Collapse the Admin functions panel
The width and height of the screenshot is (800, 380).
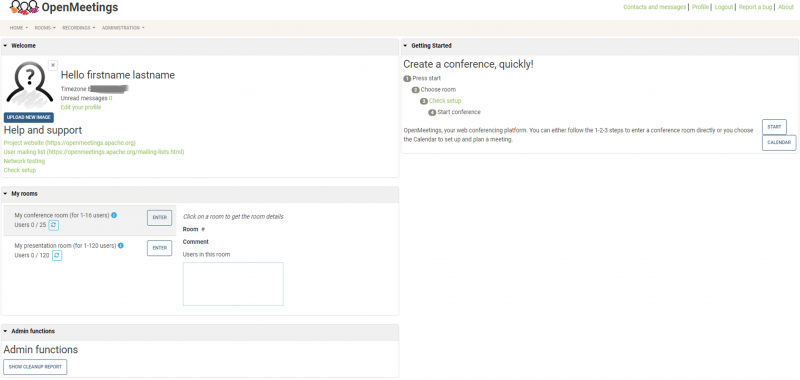[x=5, y=331]
